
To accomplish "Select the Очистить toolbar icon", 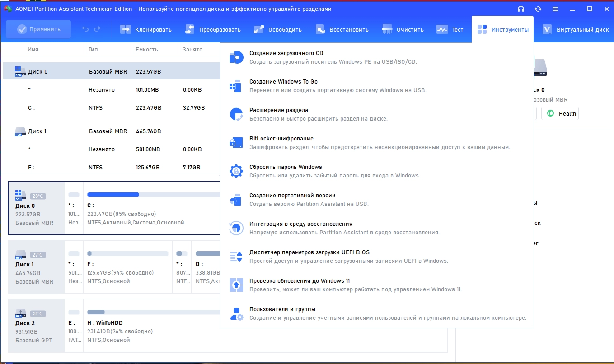I will click(387, 30).
